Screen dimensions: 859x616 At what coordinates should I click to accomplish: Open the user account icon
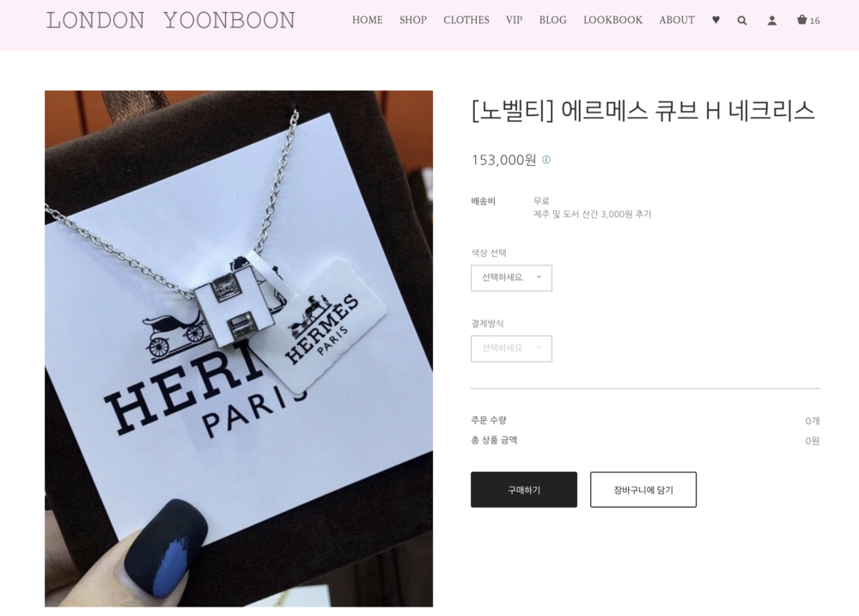772,21
